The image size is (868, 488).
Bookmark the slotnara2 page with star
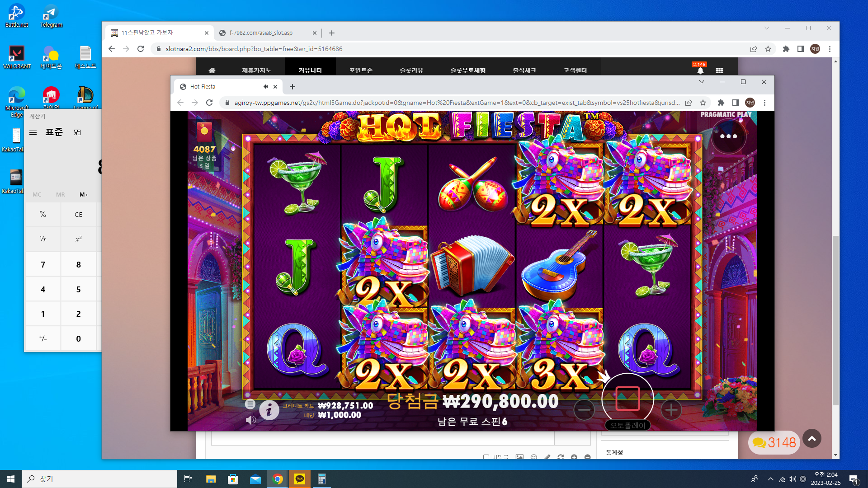click(x=768, y=49)
